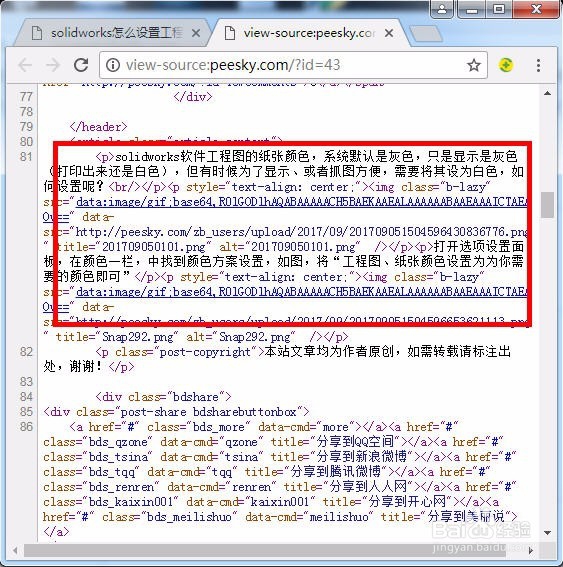Click the text 'bds_qzone'
The height and width of the screenshot is (567, 563).
point(118,442)
